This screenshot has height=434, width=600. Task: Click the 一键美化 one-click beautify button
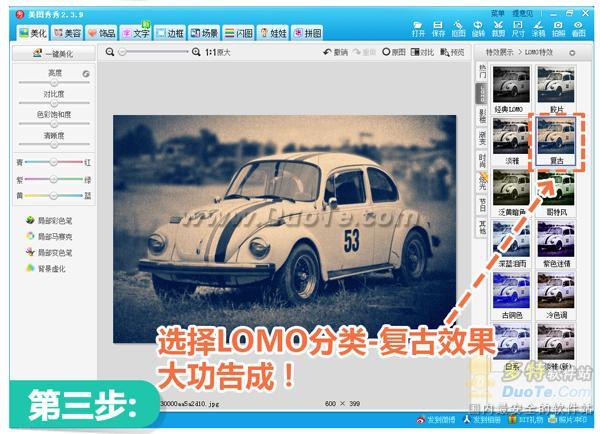54,54
